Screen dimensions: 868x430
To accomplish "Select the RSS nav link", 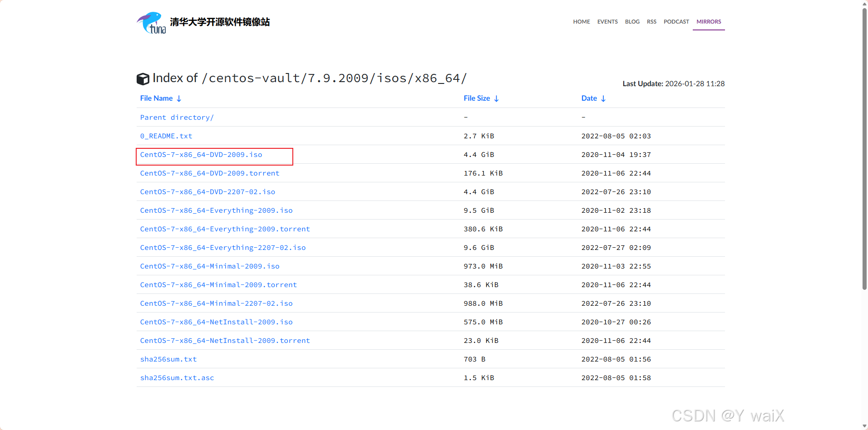I will click(x=651, y=22).
